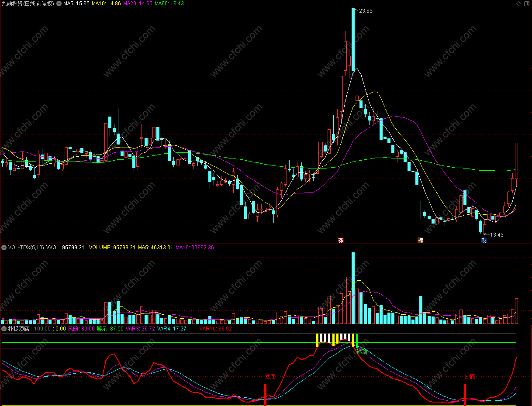Select the volume MA5: 46313.31 label
This screenshot has height=406, width=532.
tap(155, 248)
